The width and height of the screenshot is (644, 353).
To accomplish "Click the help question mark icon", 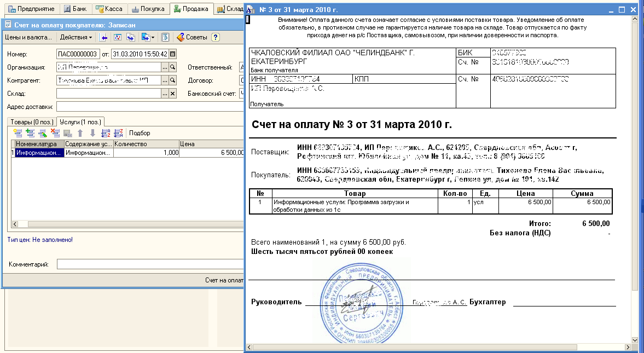I will pos(215,37).
